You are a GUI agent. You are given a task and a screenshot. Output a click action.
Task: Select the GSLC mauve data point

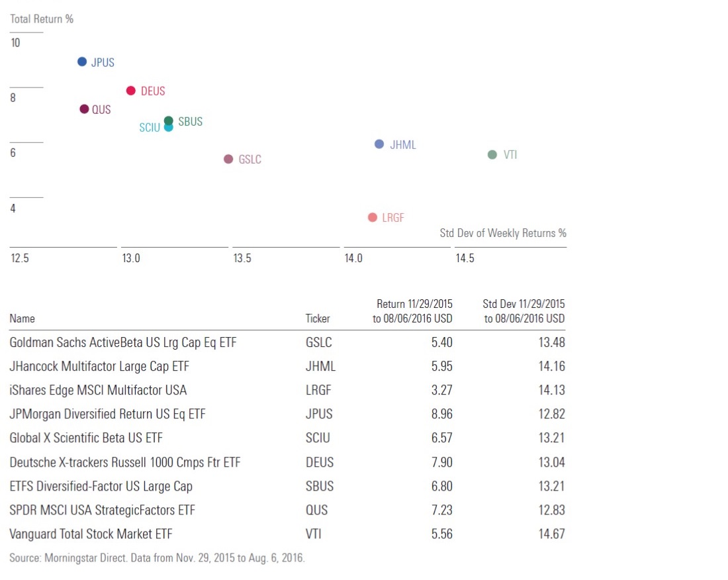(x=228, y=159)
